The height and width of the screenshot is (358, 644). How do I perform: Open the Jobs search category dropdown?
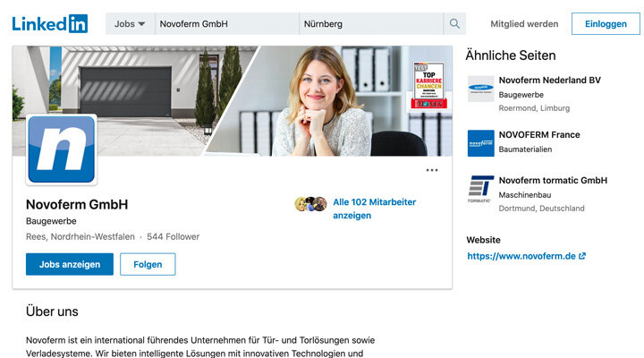(130, 24)
